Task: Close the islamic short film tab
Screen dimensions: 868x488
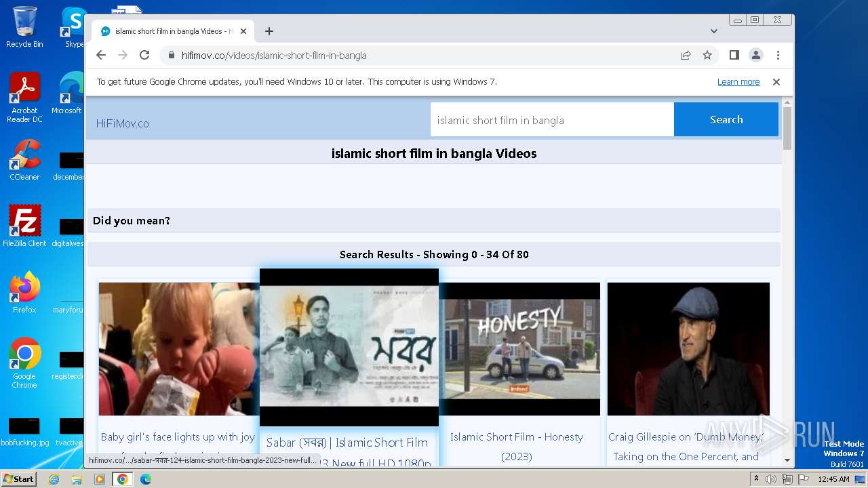Action: (x=243, y=31)
